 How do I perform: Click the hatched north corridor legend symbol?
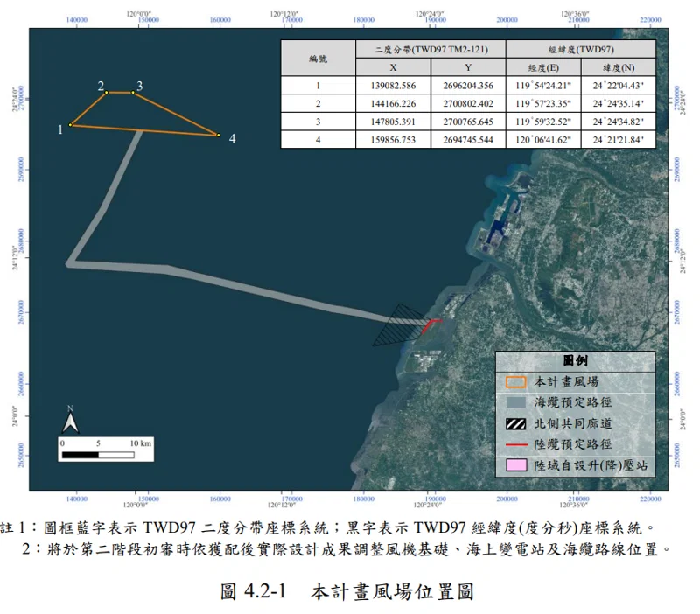516,423
